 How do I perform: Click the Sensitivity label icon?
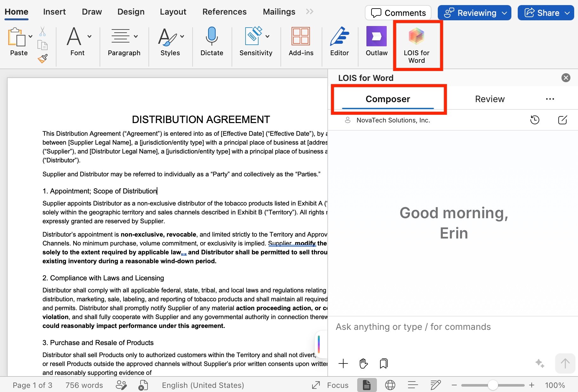253,36
